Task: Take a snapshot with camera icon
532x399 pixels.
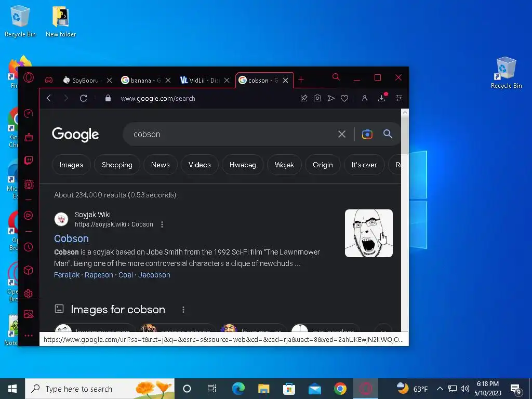Action: click(317, 98)
